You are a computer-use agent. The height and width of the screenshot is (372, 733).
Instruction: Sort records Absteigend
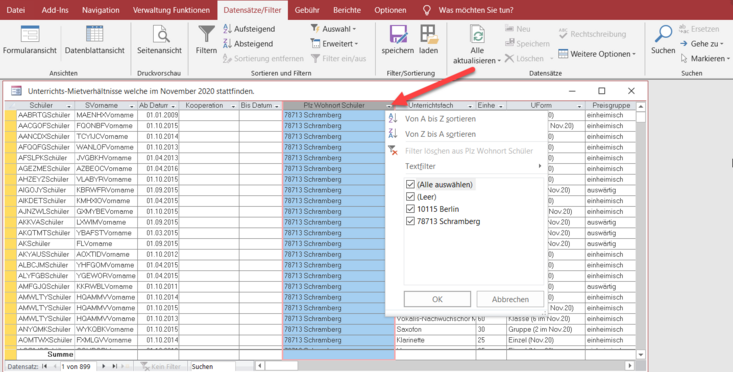point(248,44)
